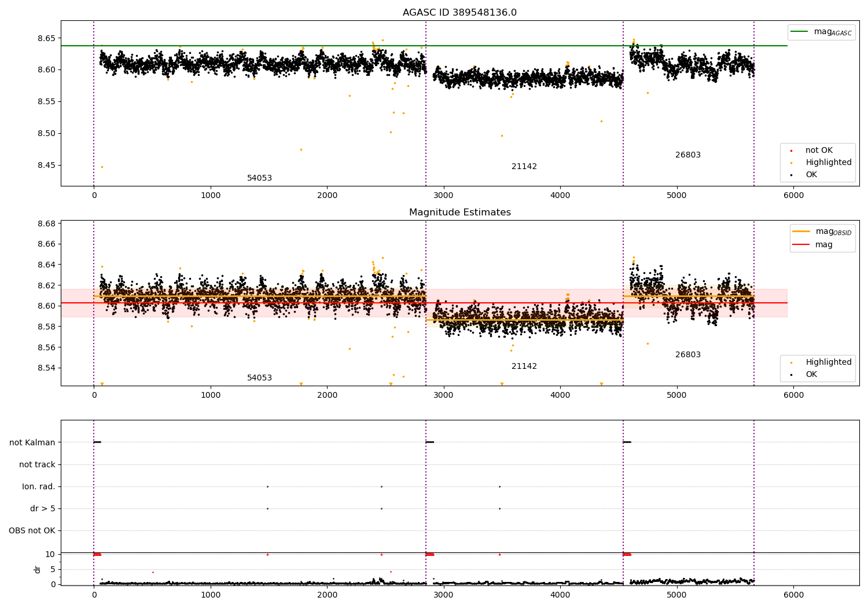Click y-tick '8.54' on the middle plot
Image resolution: width=868 pixels, height=608 pixels.
pos(46,368)
